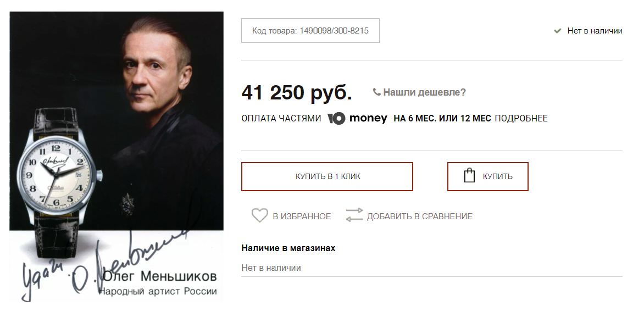Click the shopping bag icon
Image resolution: width=644 pixels, height=328 pixels.
(469, 176)
